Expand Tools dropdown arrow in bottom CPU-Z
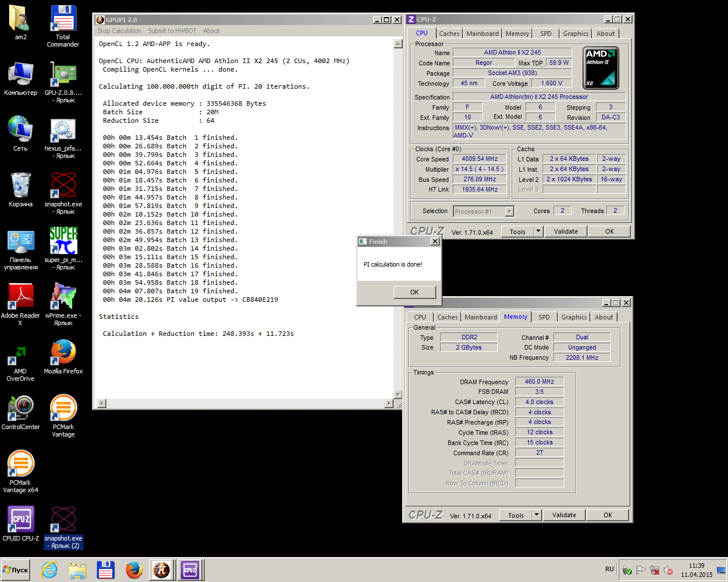728x582 pixels. pyautogui.click(x=536, y=515)
